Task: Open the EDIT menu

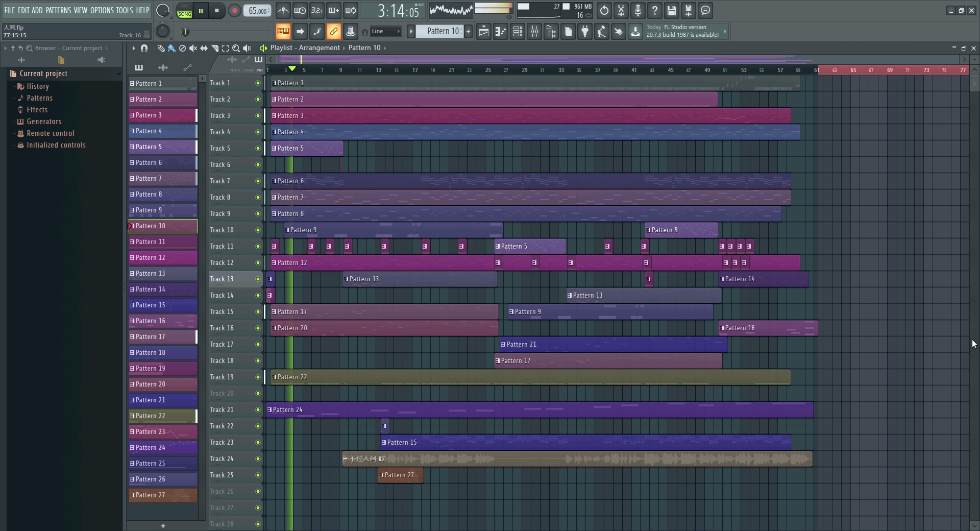Action: [23, 10]
